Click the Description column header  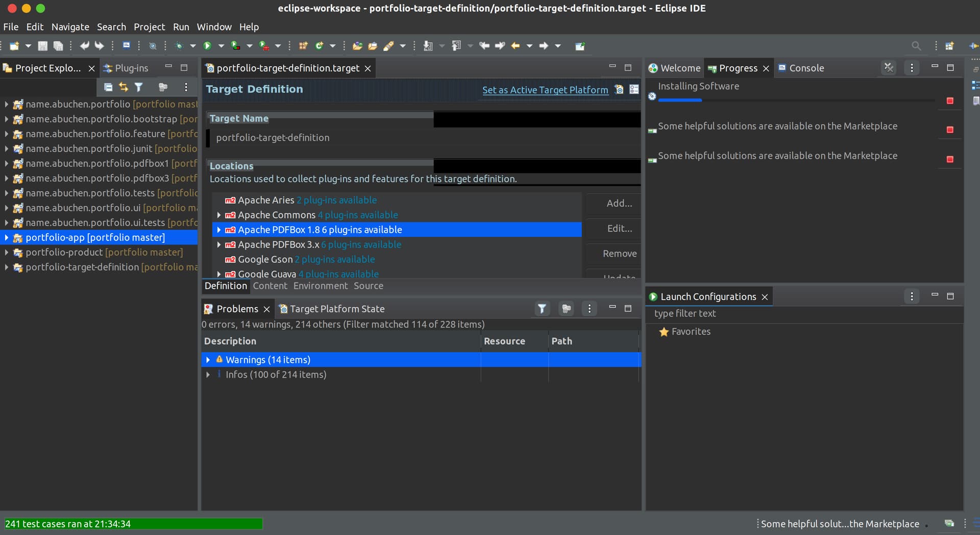coord(340,341)
